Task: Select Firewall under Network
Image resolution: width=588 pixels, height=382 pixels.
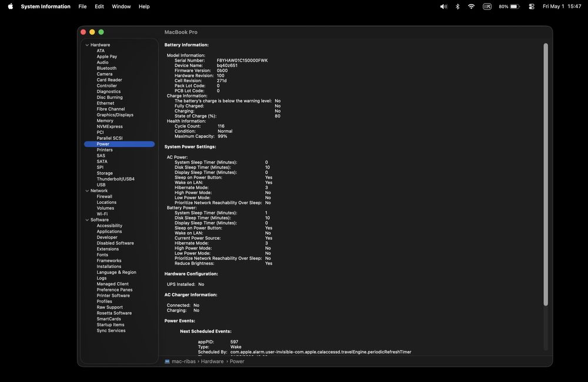Action: coord(104,196)
